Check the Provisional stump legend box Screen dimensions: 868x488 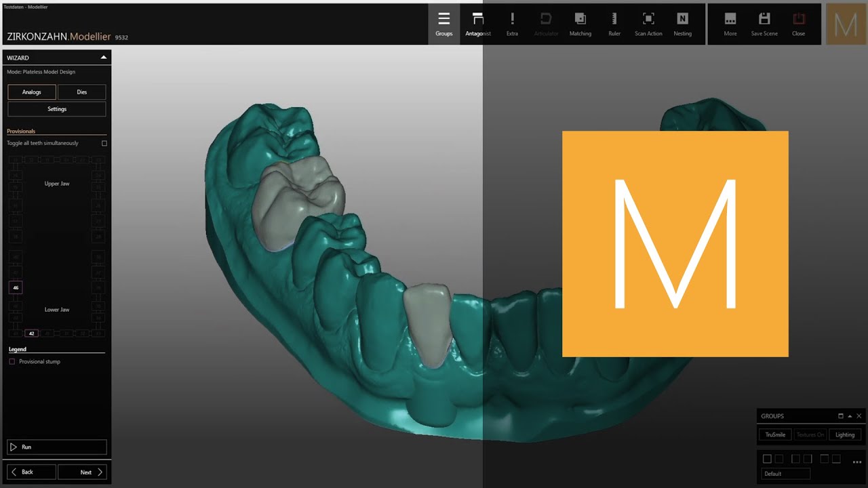pos(12,361)
